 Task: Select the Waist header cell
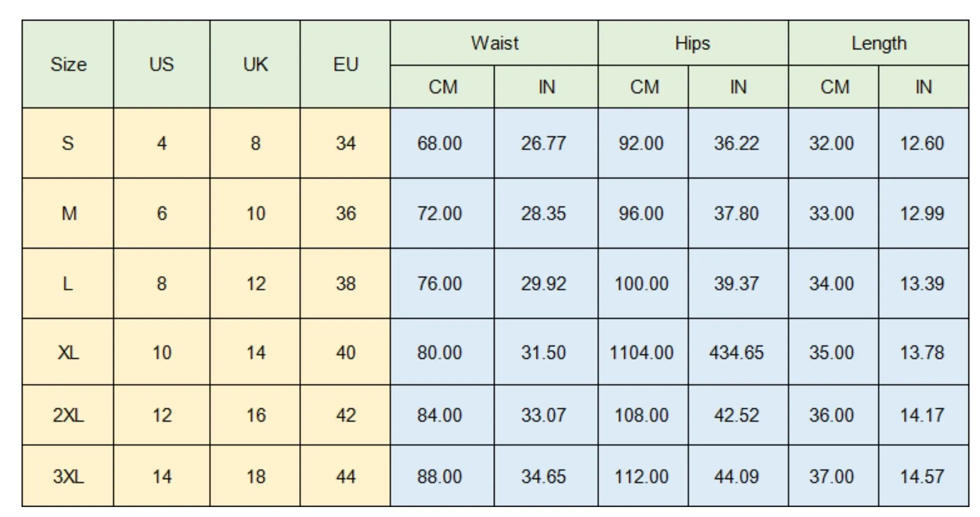click(x=494, y=43)
